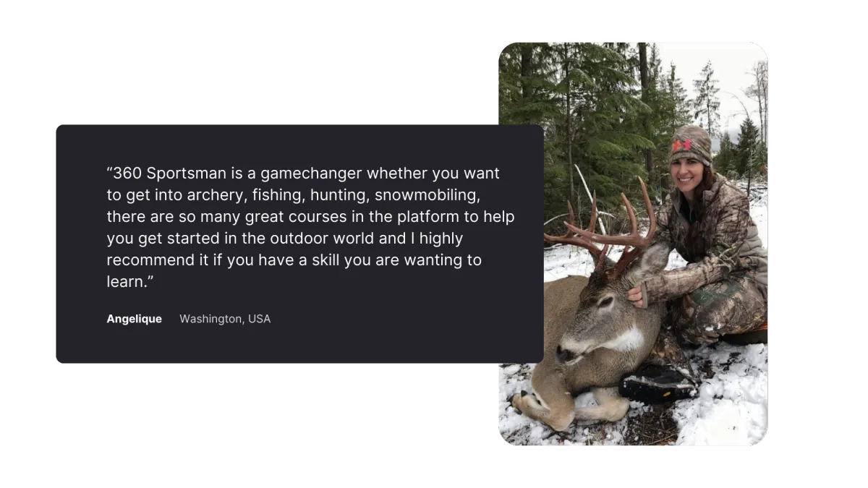This screenshot has height=488, width=868.
Task: Click the woman's hand resting on the deer
Action: coord(636,295)
